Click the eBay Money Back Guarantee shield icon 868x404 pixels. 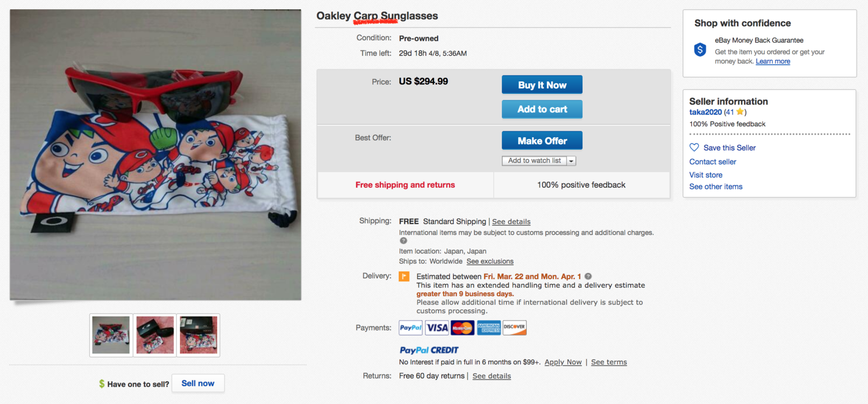tap(700, 50)
